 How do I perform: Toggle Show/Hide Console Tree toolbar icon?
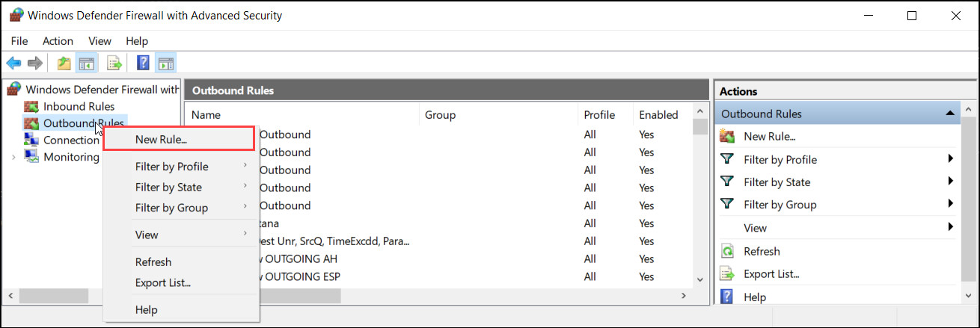click(87, 64)
